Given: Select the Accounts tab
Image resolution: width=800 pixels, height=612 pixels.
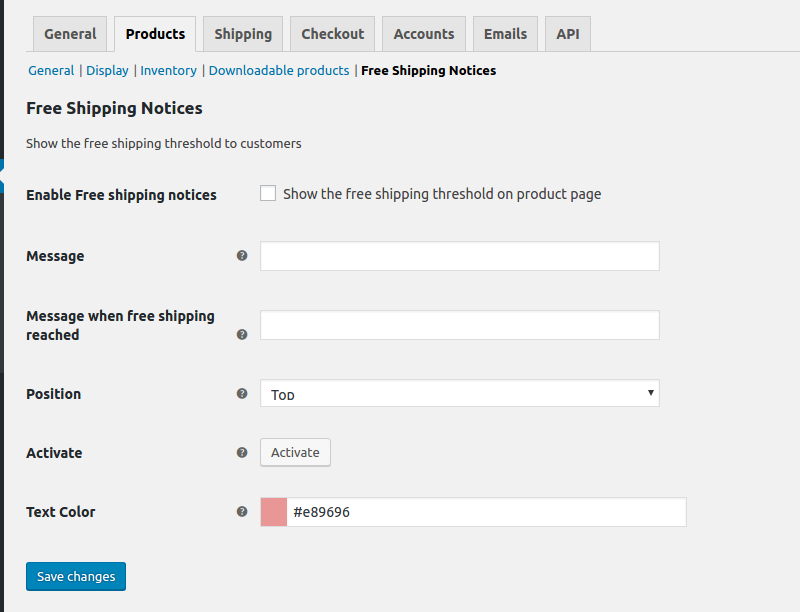Looking at the screenshot, I should [424, 34].
